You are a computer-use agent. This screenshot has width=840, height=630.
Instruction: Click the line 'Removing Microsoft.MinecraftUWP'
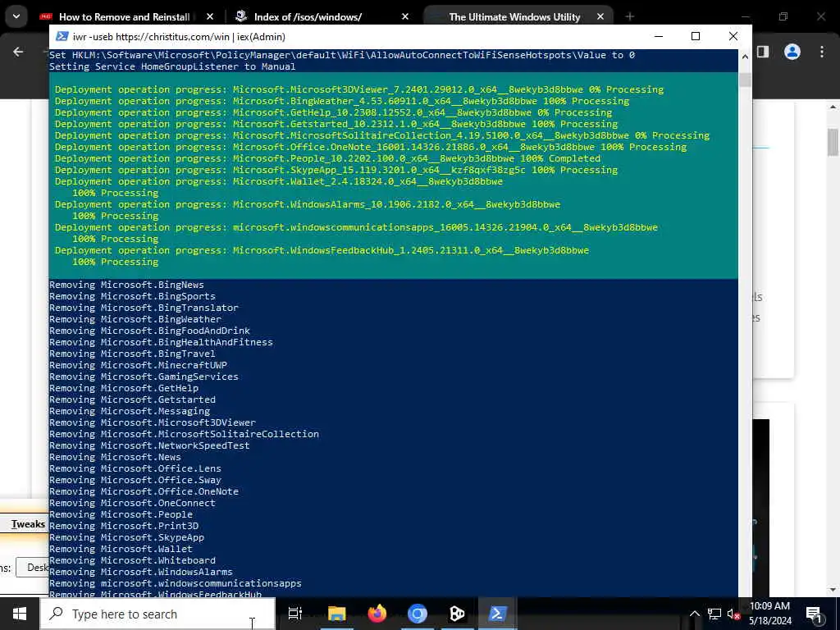pos(138,365)
